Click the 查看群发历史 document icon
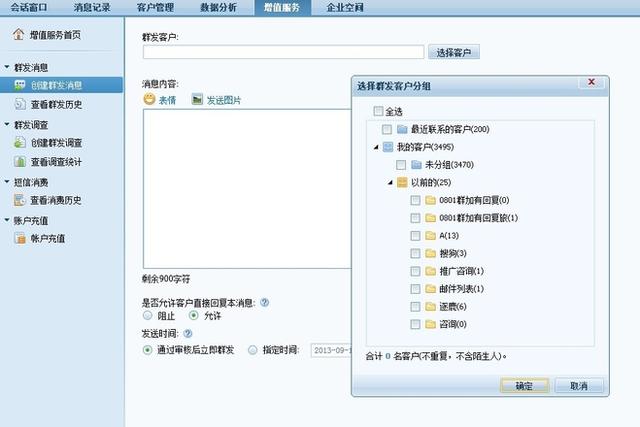640x427 pixels. tap(20, 104)
